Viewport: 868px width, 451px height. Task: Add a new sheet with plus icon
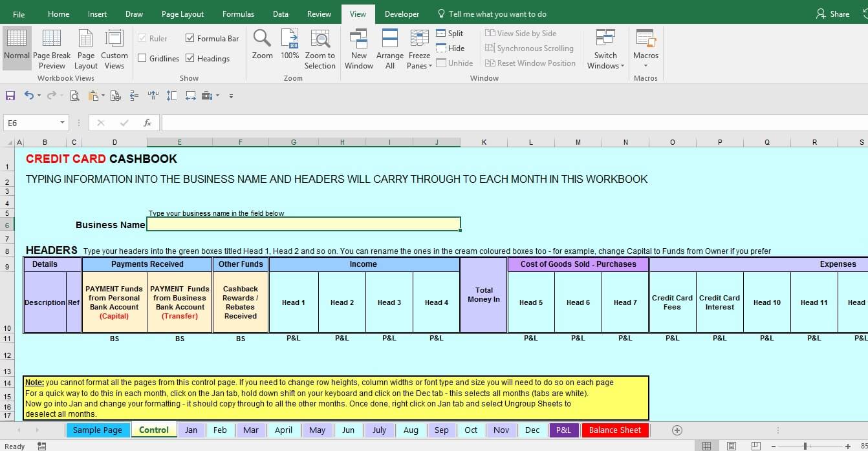pyautogui.click(x=677, y=430)
